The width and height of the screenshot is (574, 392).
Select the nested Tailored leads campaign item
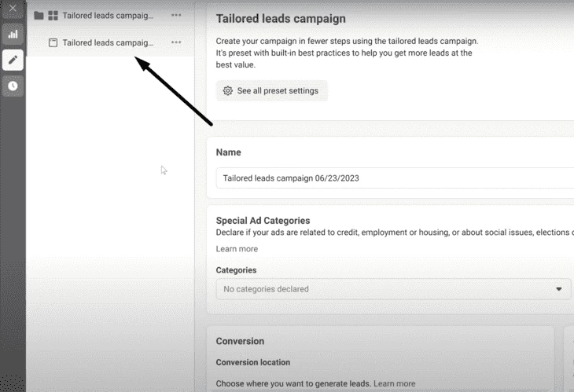click(108, 42)
